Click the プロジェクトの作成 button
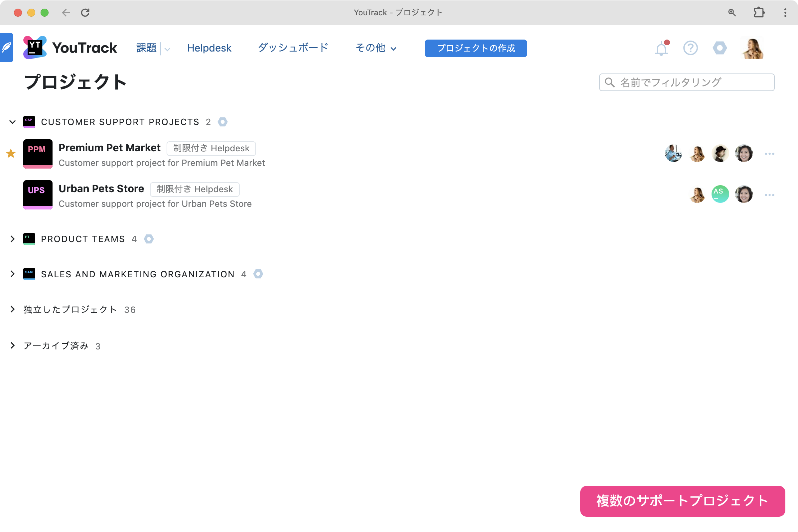Image resolution: width=798 pixels, height=532 pixels. click(x=475, y=48)
